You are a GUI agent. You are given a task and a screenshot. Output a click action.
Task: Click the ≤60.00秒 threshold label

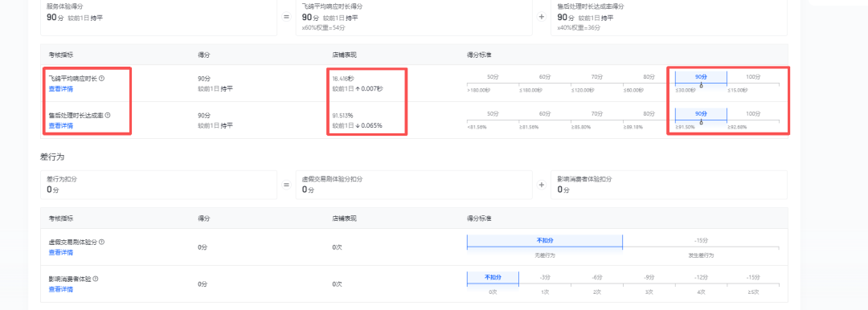[x=634, y=90]
